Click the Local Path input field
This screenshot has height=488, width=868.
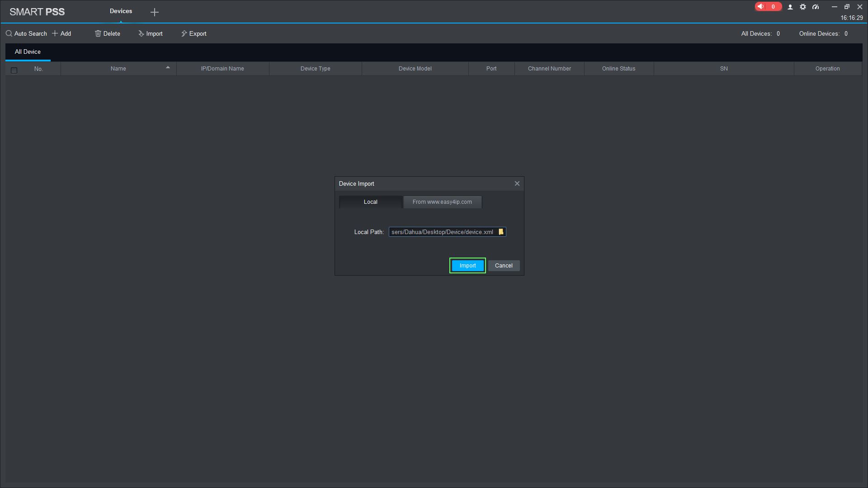tap(442, 232)
